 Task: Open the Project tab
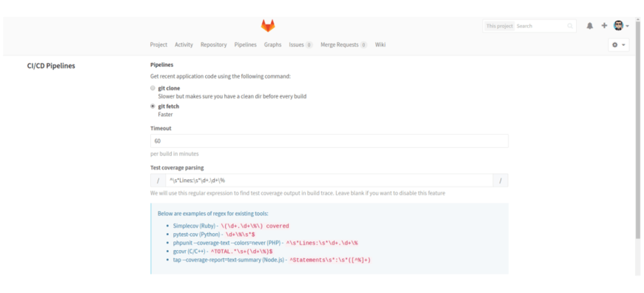(x=158, y=44)
